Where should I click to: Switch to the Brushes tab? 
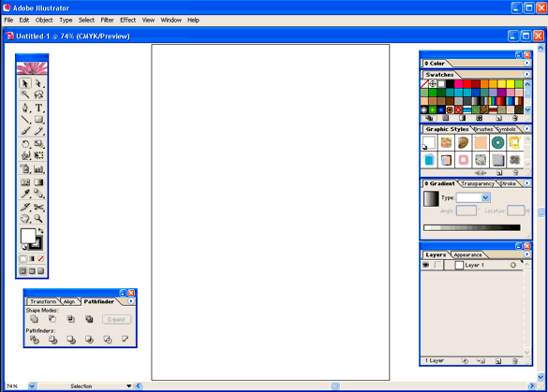click(483, 129)
